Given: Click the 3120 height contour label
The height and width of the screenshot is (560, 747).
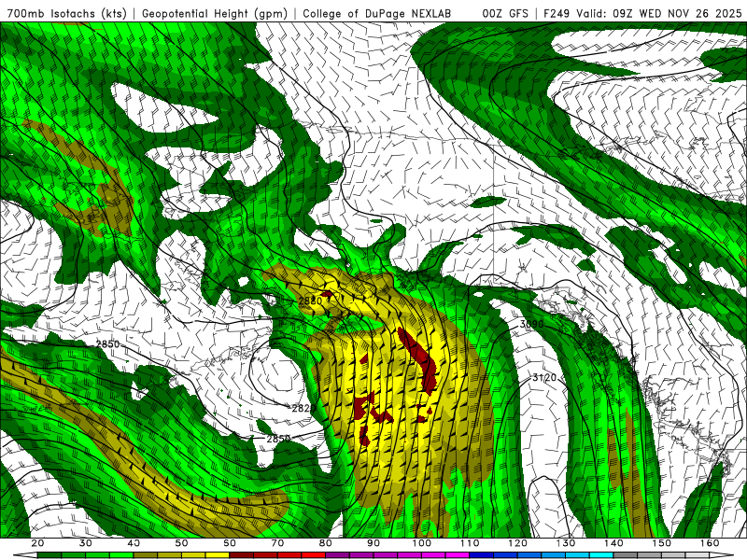Looking at the screenshot, I should 544,378.
